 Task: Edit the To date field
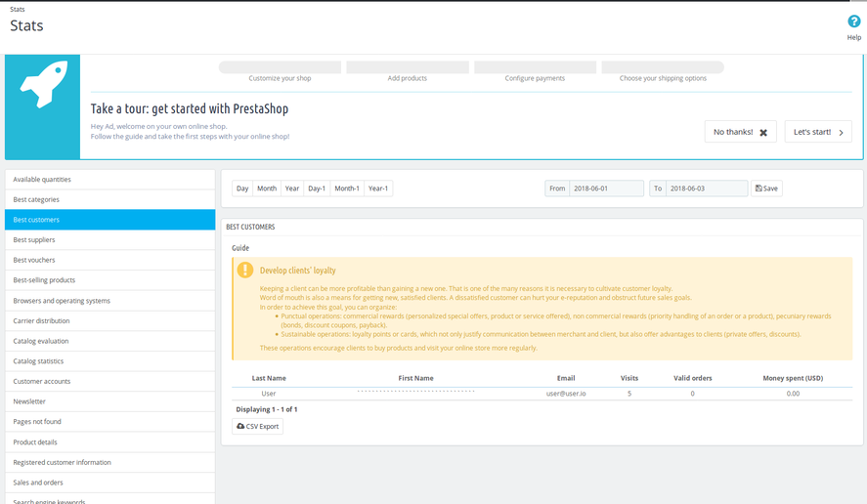[x=707, y=189]
